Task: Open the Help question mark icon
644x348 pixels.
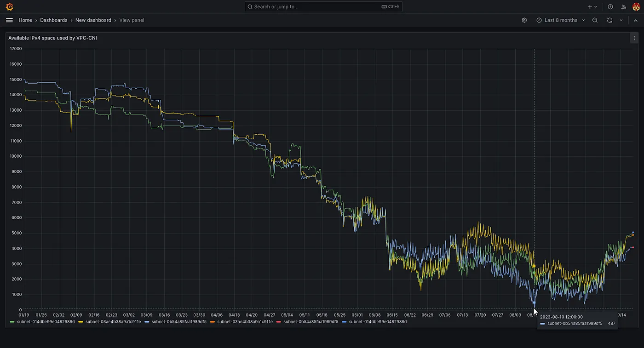Action: point(610,7)
